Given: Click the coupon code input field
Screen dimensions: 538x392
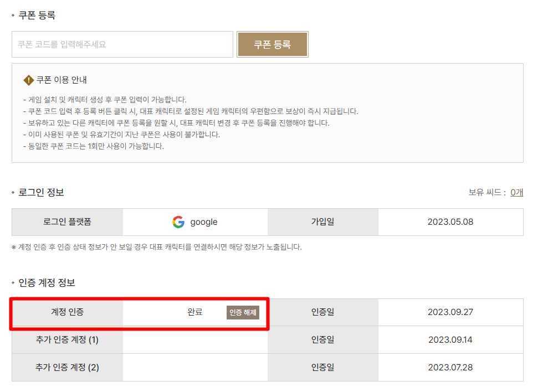Looking at the screenshot, I should coord(122,44).
